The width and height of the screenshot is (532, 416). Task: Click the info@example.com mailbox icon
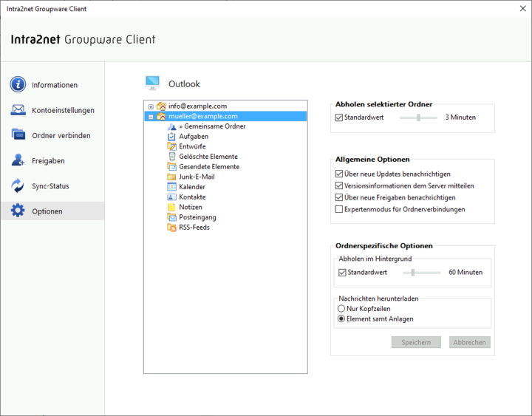click(162, 106)
